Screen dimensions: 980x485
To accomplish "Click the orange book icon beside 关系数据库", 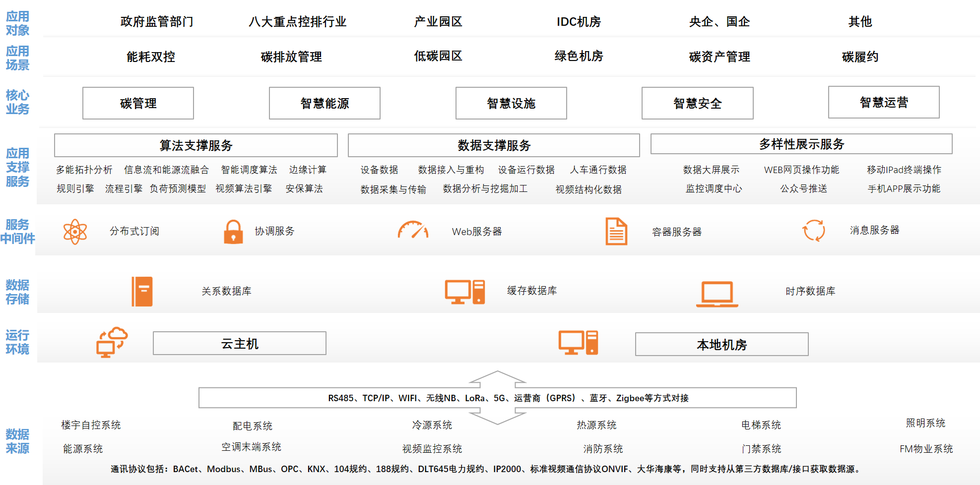I will (x=142, y=292).
